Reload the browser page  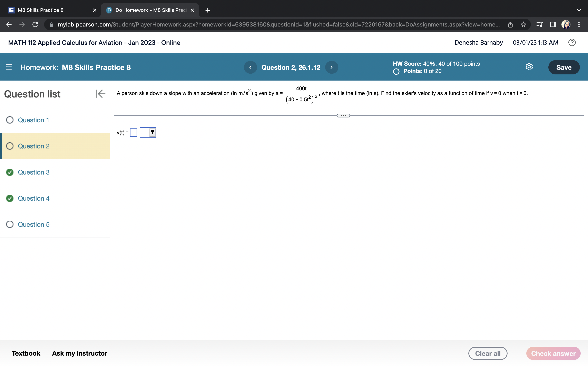pos(35,24)
